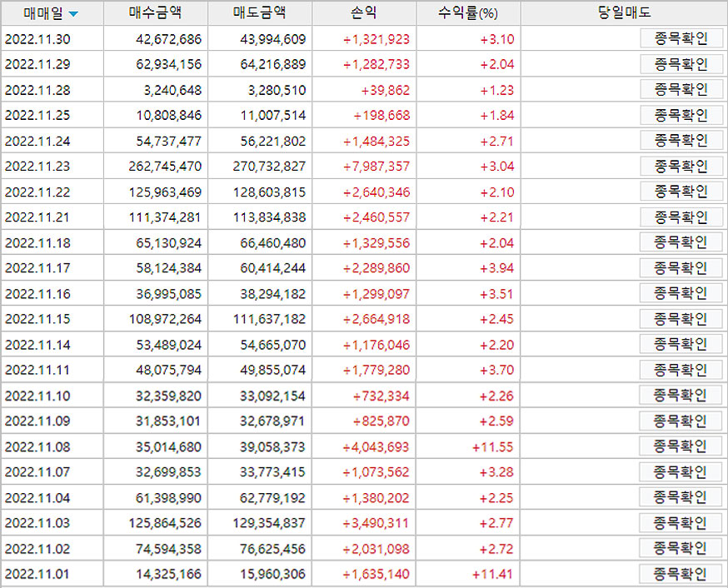728x588 pixels.
Task: Click the 매수금액 column header
Action: pos(156,13)
